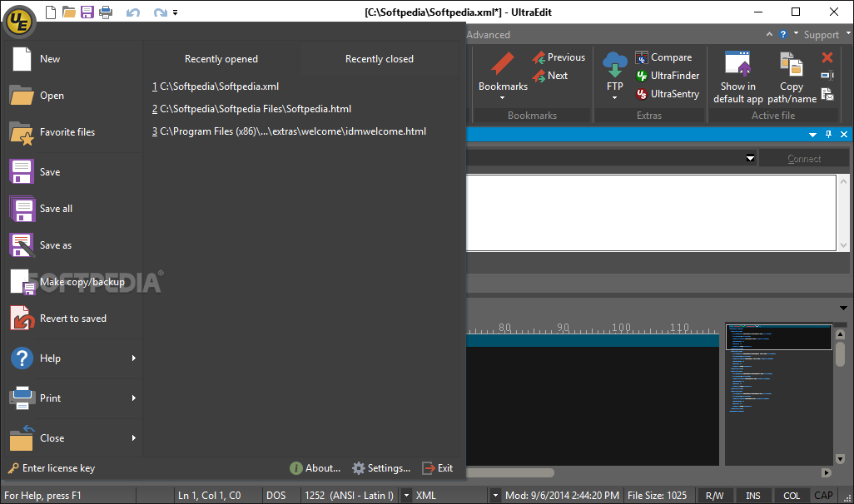Choose Open from the file menu

tap(74, 96)
